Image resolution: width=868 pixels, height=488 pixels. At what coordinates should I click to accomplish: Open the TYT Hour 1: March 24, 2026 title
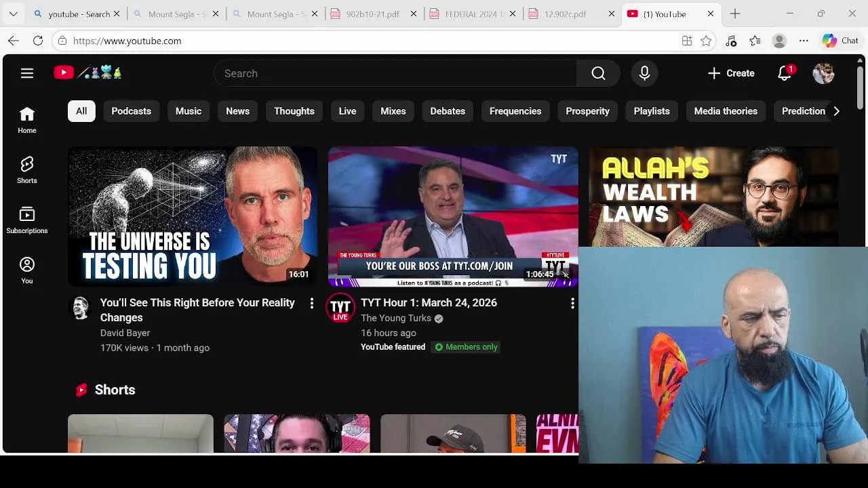(x=429, y=303)
